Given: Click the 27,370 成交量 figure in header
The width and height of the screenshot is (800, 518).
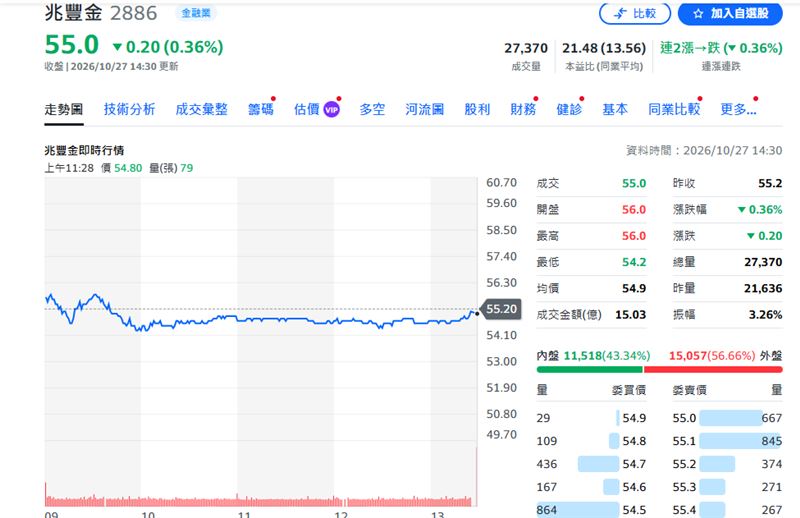Looking at the screenshot, I should (526, 48).
